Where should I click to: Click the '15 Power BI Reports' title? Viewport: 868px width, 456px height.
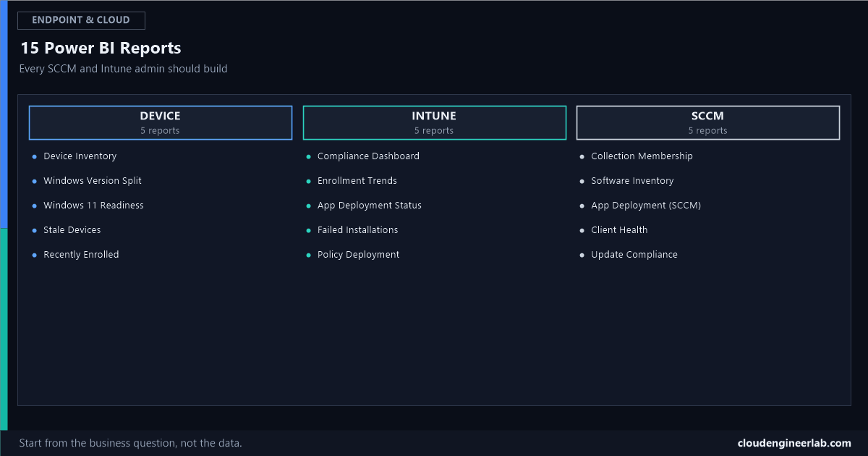pyautogui.click(x=101, y=48)
